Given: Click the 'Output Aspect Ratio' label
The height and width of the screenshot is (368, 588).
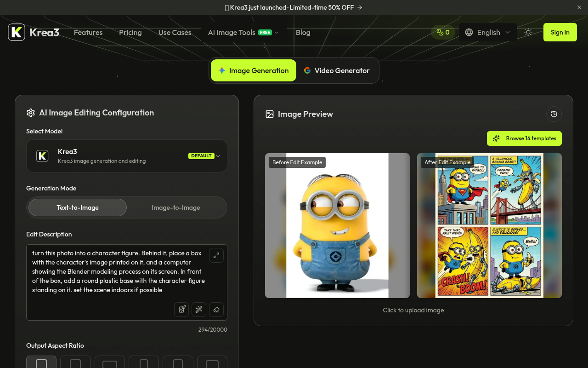Looking at the screenshot, I should click(55, 345).
